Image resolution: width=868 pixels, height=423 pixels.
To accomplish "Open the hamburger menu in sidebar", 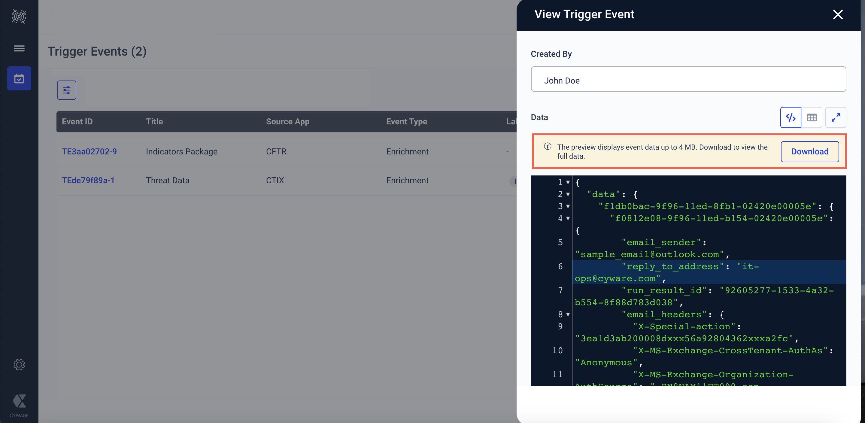I will [19, 49].
